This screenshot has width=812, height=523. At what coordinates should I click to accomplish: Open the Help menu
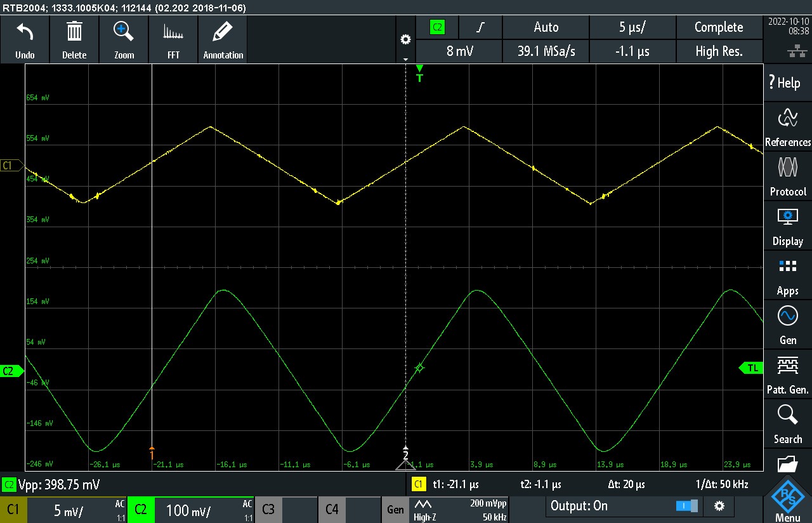click(x=787, y=83)
